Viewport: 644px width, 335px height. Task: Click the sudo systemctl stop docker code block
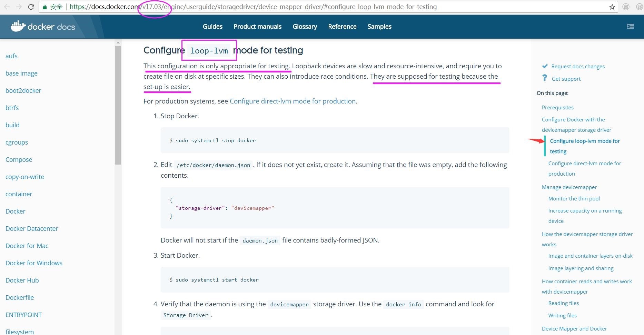click(335, 140)
